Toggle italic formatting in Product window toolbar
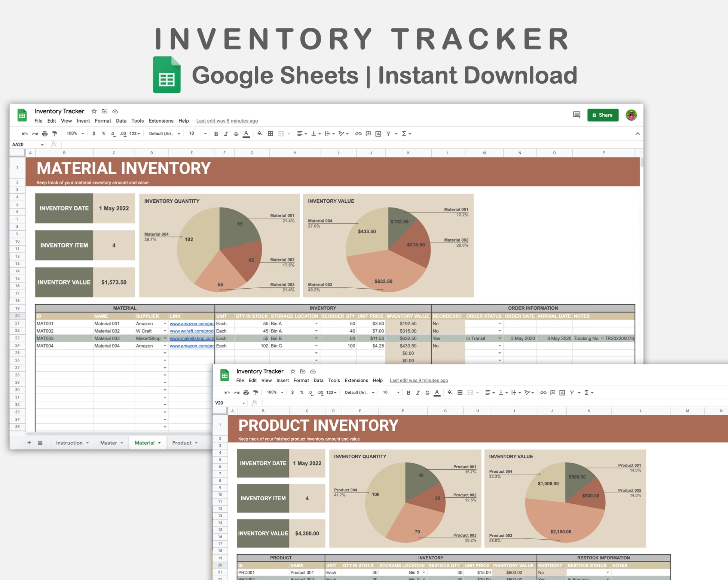The image size is (728, 580). coord(418,392)
